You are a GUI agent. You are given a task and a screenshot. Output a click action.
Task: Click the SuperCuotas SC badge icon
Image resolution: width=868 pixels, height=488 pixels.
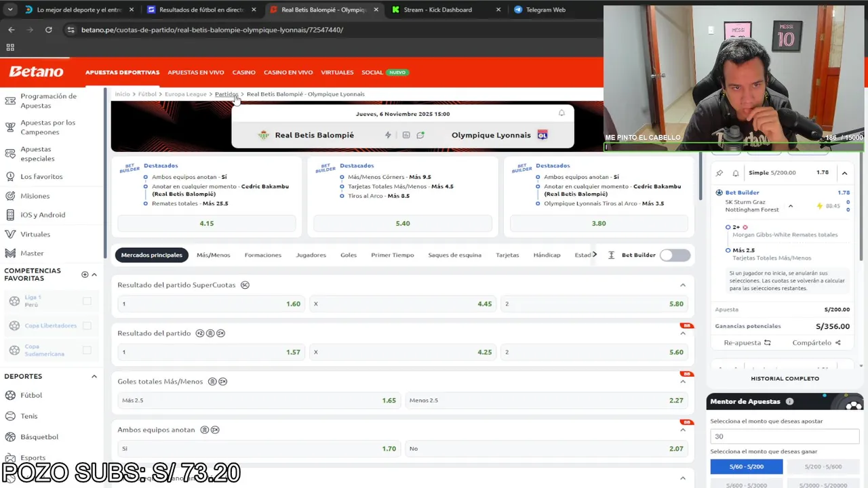click(x=245, y=285)
